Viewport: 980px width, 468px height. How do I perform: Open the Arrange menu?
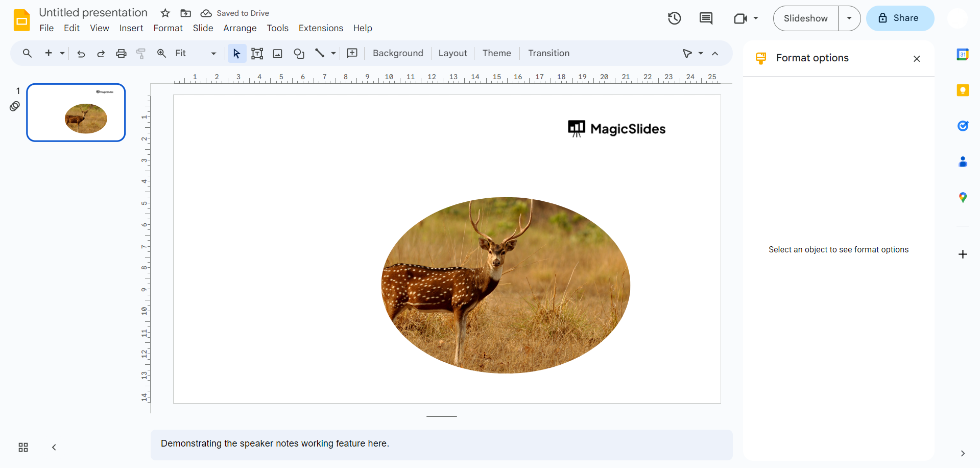pyautogui.click(x=240, y=28)
